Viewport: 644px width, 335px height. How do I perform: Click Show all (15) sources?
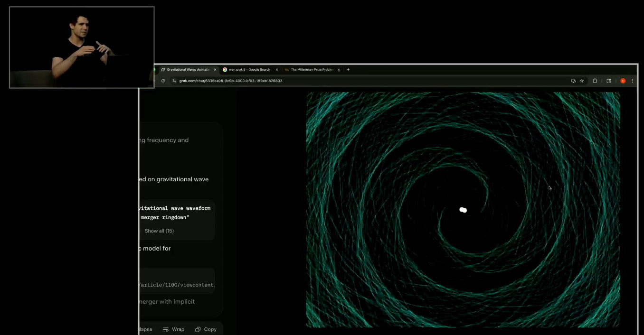point(159,231)
